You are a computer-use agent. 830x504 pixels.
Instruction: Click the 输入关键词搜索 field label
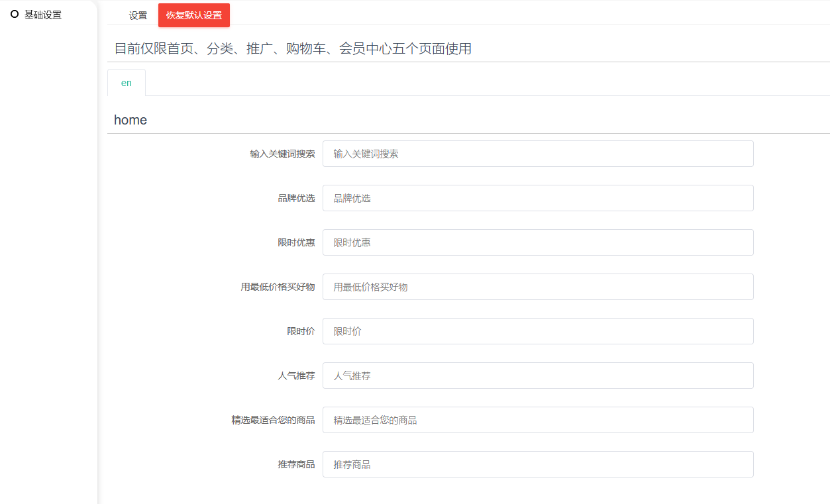[282, 154]
